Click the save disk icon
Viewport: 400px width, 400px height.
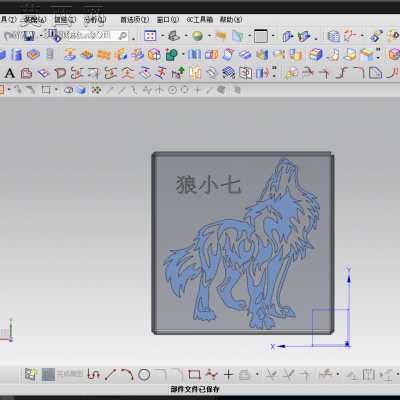[29, 36]
